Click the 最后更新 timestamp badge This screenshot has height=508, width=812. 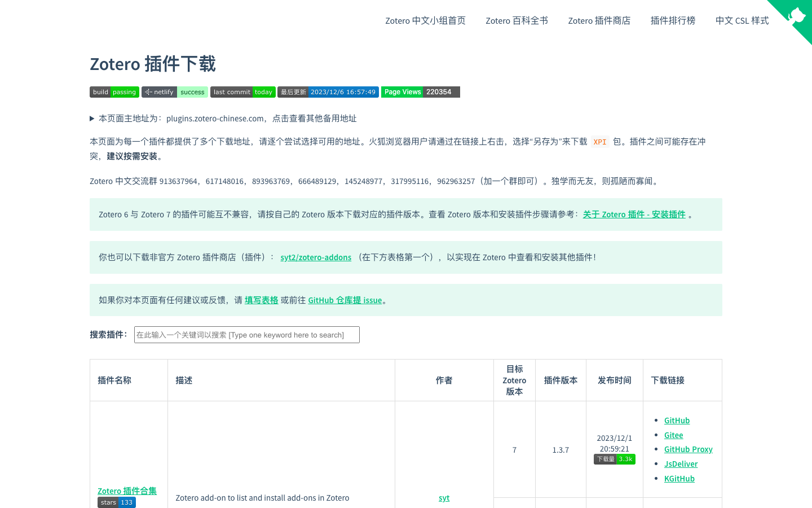(328, 92)
